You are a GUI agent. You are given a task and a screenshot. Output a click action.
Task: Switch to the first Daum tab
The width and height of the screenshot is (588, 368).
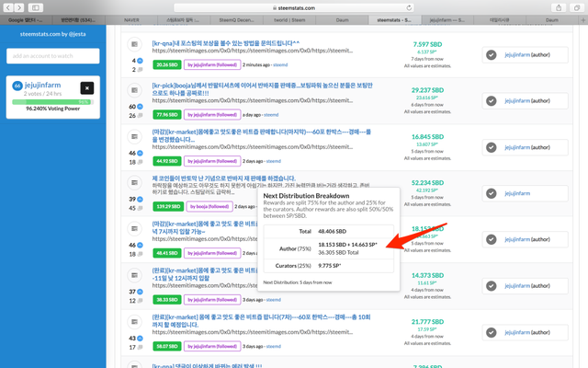(x=342, y=20)
